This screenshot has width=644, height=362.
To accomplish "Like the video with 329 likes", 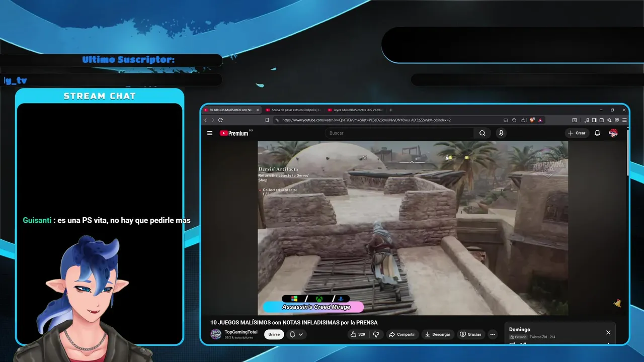I will tap(358, 334).
